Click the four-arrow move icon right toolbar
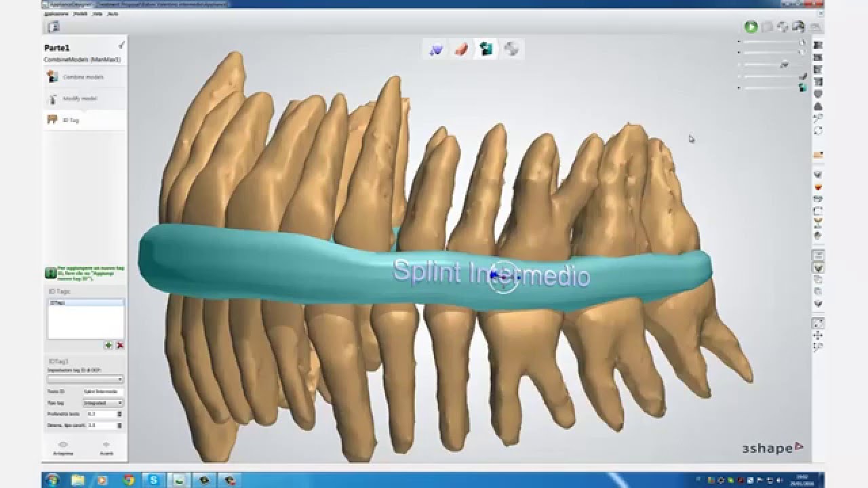Screen dimensions: 868x488 coord(818,335)
